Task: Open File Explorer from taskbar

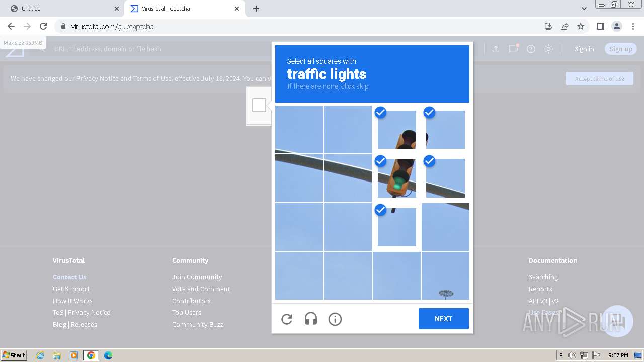Action: click(57, 355)
